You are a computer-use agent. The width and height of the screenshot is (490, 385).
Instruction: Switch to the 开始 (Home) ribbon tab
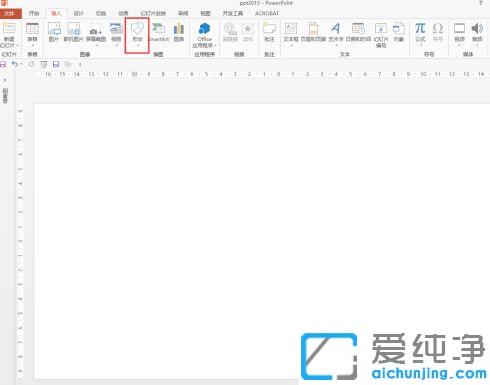click(34, 13)
